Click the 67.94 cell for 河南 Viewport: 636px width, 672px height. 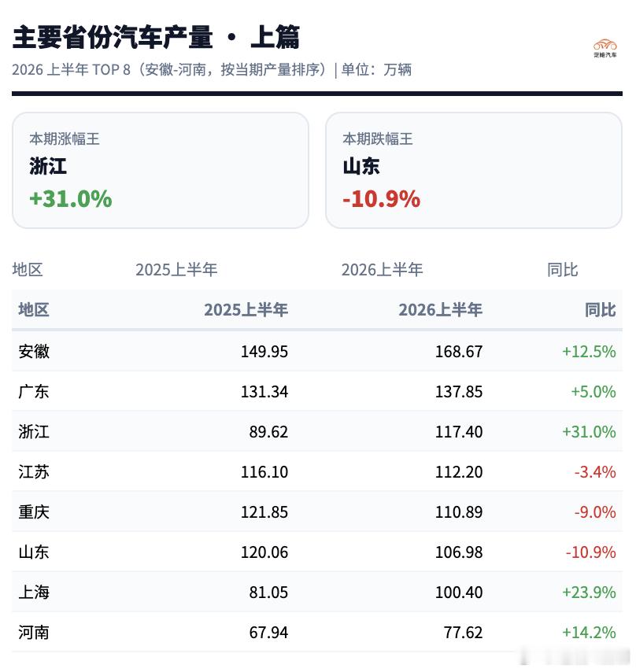[268, 633]
